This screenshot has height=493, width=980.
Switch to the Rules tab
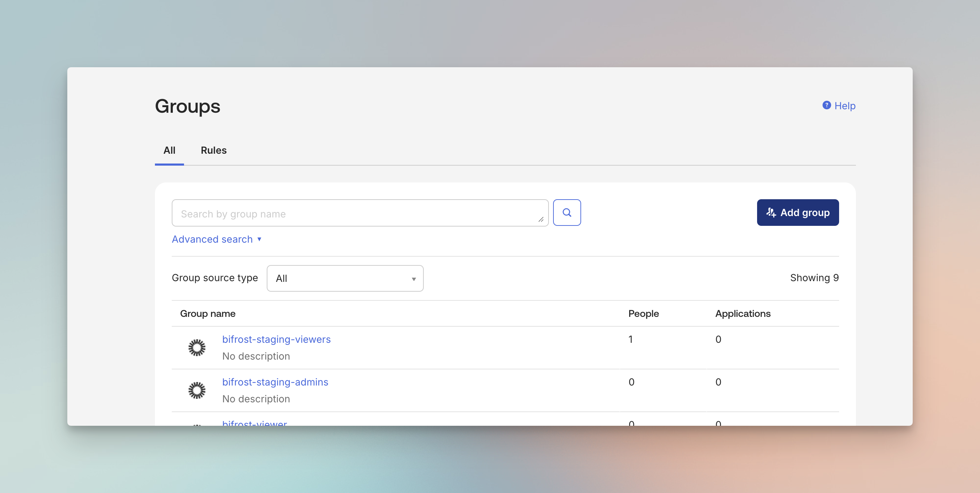(213, 150)
